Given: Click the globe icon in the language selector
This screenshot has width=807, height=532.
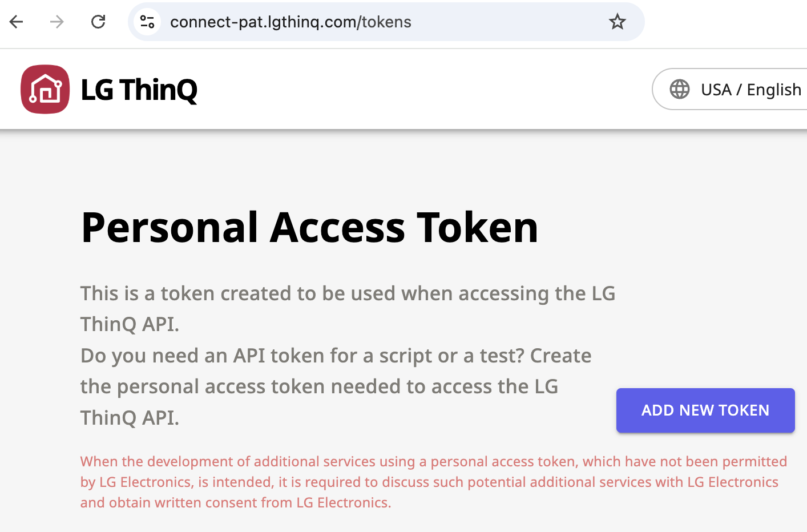Looking at the screenshot, I should pos(679,89).
